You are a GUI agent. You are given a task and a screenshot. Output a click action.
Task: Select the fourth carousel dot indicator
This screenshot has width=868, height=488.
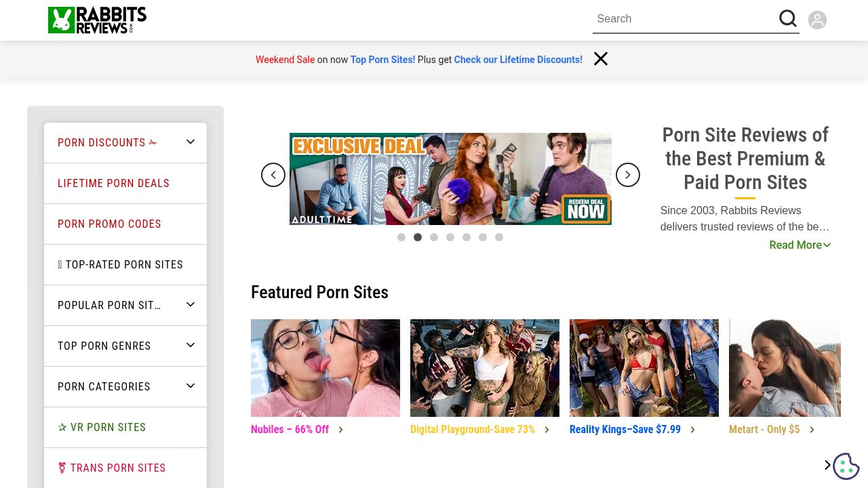(450, 237)
